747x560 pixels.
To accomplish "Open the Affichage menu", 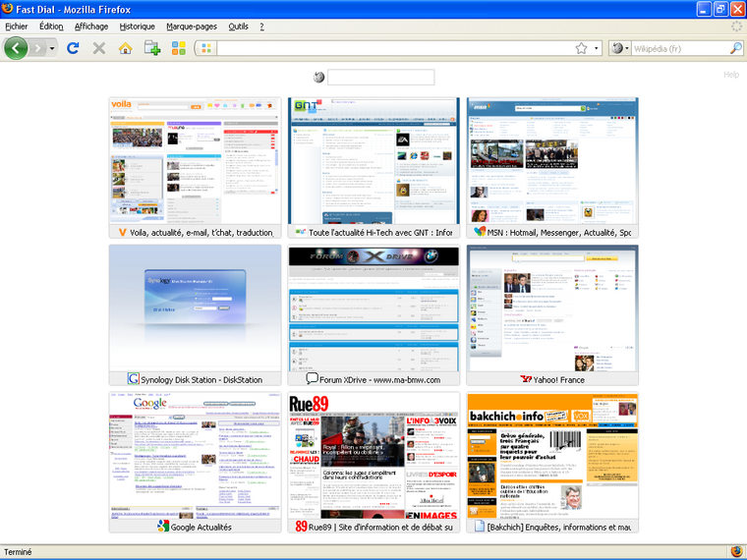I will [91, 27].
